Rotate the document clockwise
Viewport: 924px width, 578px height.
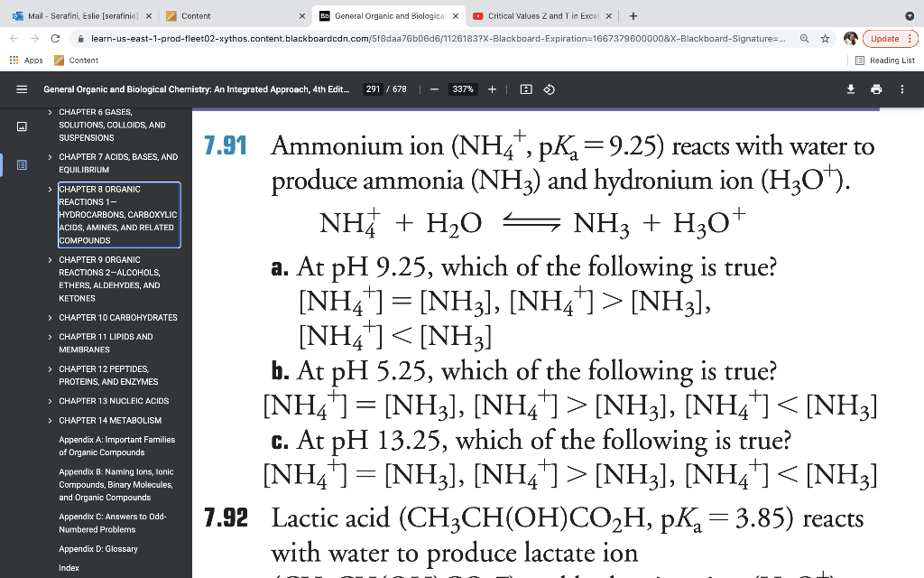(x=551, y=89)
